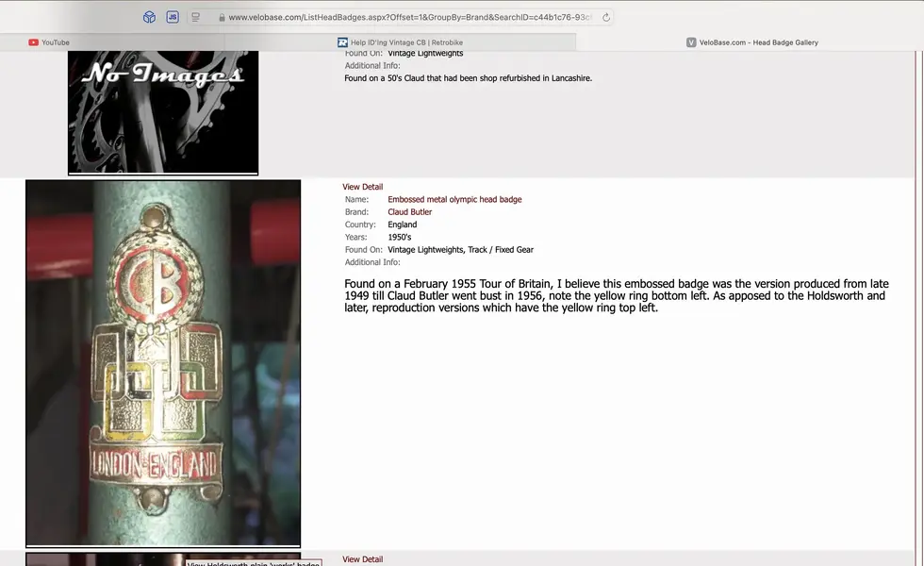The width and height of the screenshot is (924, 566).
Task: Click the padlock icon in address bar
Action: click(222, 18)
